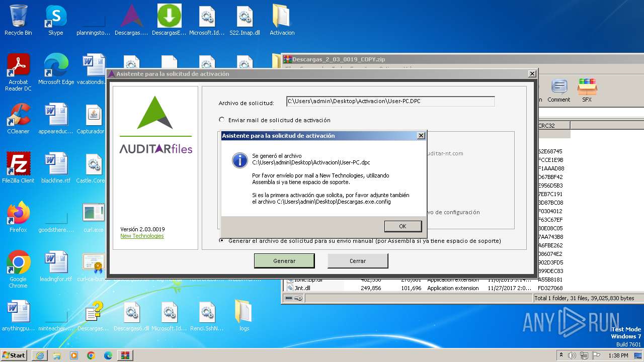Image resolution: width=644 pixels, height=362 pixels.
Task: Click the blue information icon in dialog
Action: coord(239,160)
